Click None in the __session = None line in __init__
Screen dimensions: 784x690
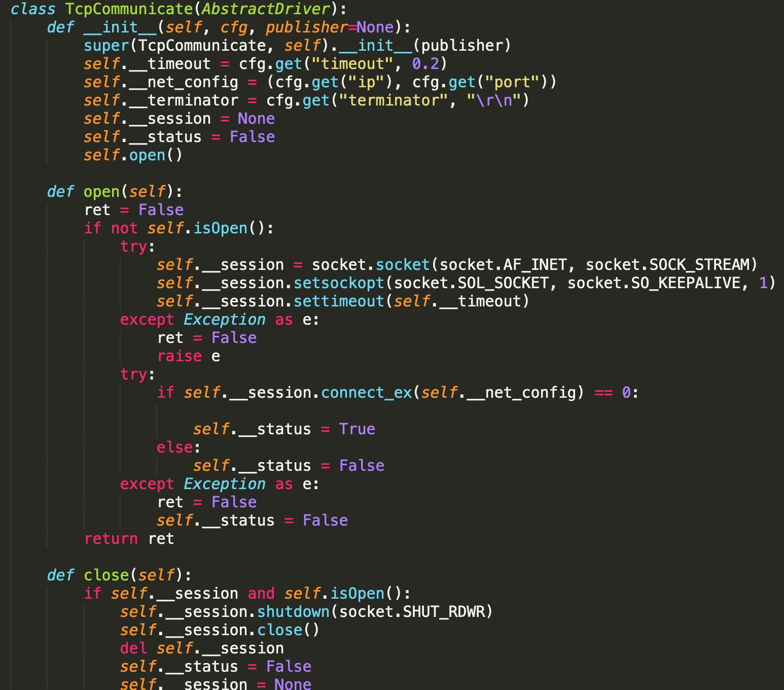point(256,119)
